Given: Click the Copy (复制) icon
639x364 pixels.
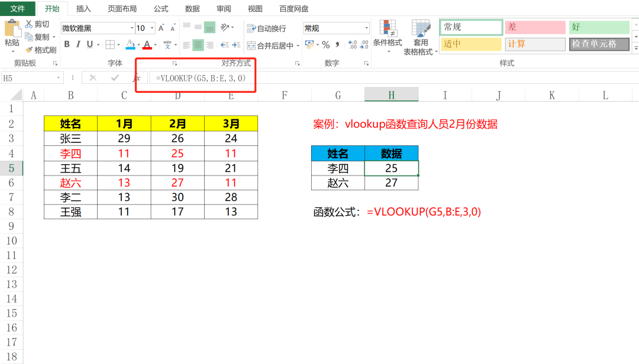Looking at the screenshot, I should 29,37.
